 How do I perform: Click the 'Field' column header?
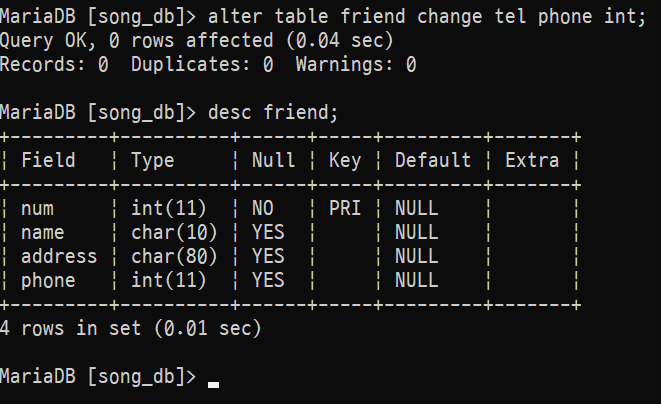point(48,161)
